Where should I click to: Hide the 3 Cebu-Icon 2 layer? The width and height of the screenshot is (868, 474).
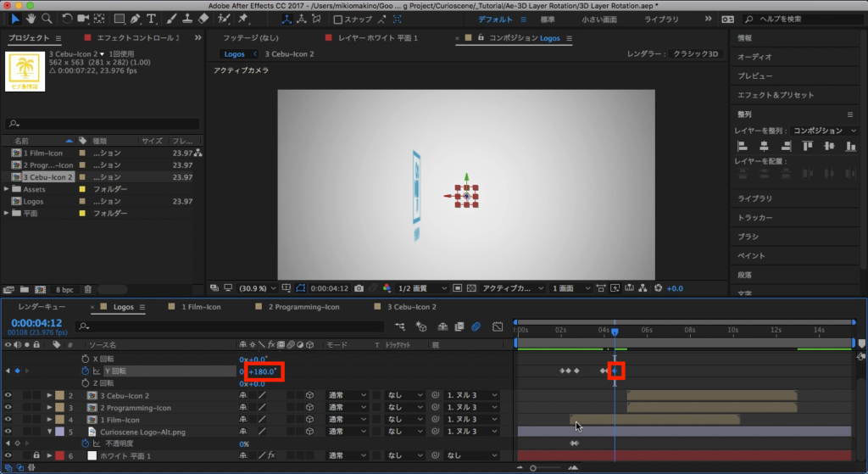[x=8, y=395]
